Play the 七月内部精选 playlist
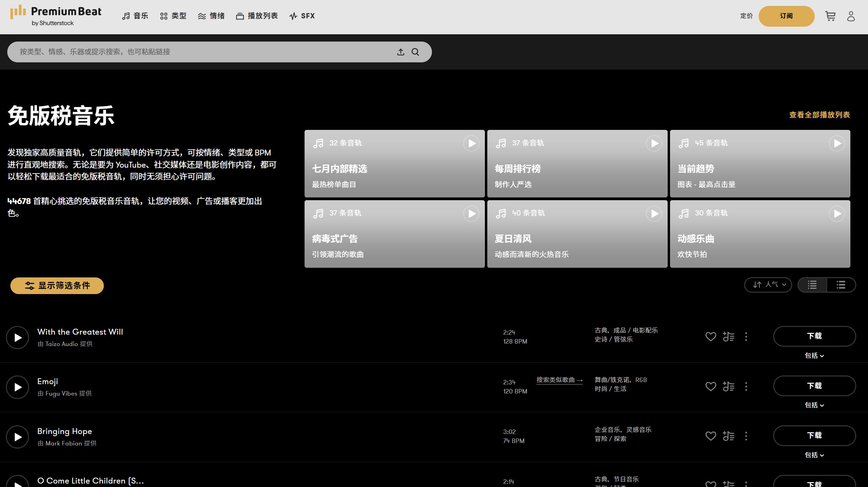 (x=471, y=143)
